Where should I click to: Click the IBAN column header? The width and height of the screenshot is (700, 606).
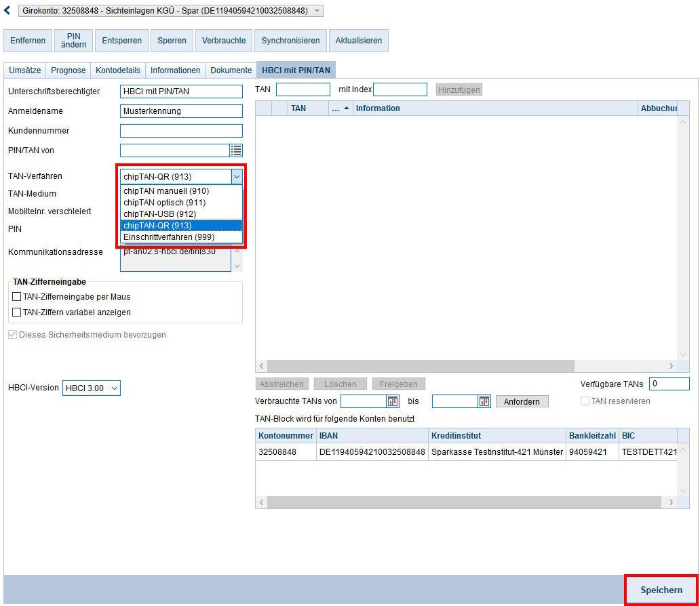tap(372, 436)
